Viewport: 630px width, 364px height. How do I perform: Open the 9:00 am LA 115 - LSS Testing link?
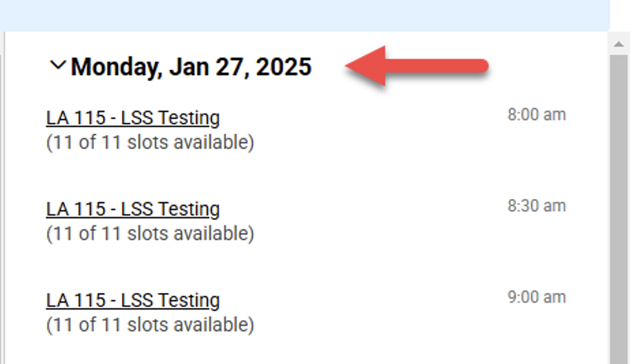133,300
